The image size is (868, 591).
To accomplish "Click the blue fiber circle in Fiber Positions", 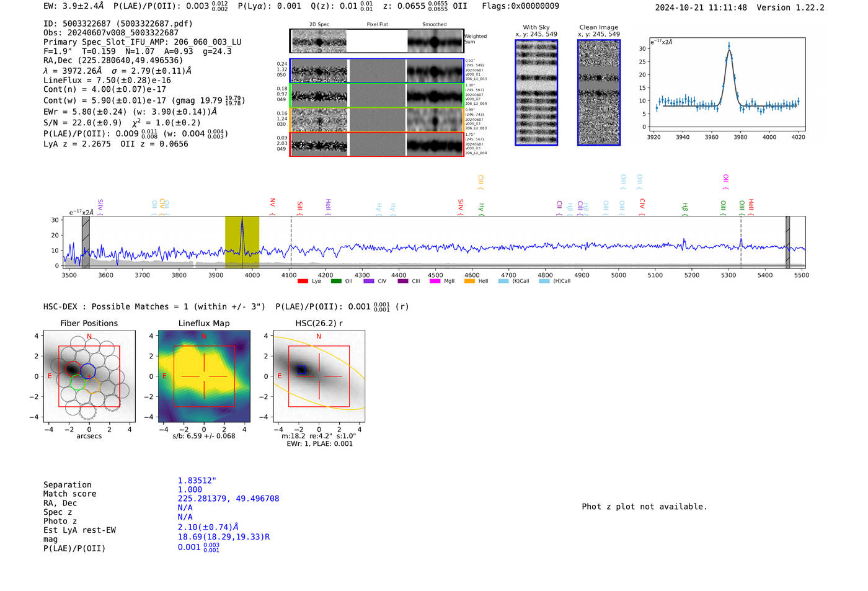I will point(88,371).
